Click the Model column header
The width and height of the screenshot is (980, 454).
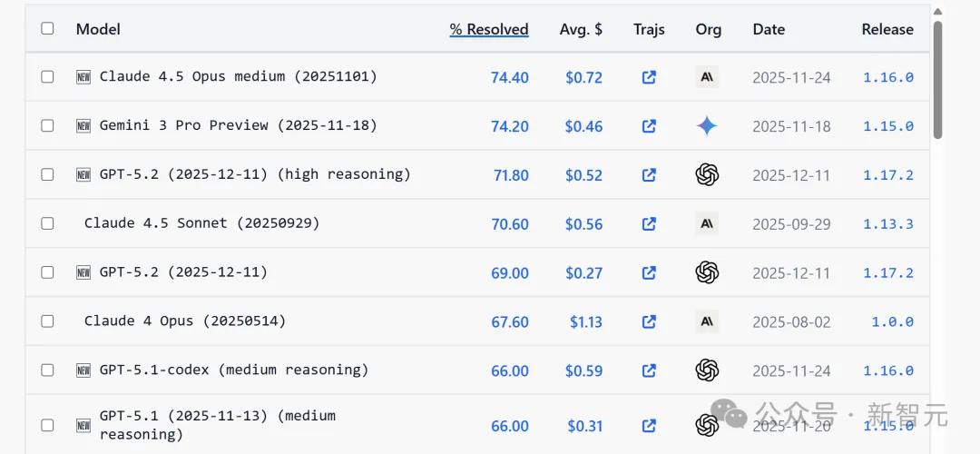pyautogui.click(x=98, y=29)
